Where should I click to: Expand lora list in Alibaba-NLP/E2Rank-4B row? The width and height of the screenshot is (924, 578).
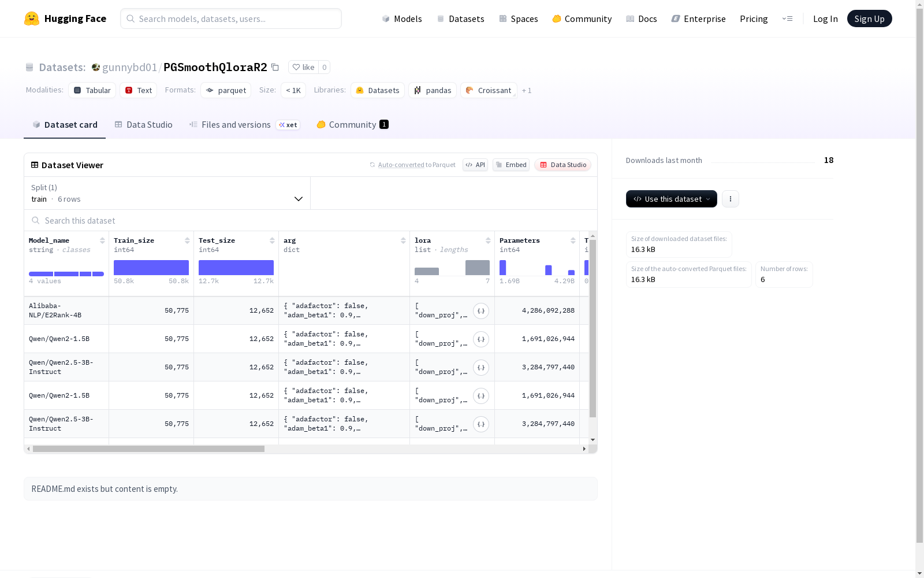[481, 311]
